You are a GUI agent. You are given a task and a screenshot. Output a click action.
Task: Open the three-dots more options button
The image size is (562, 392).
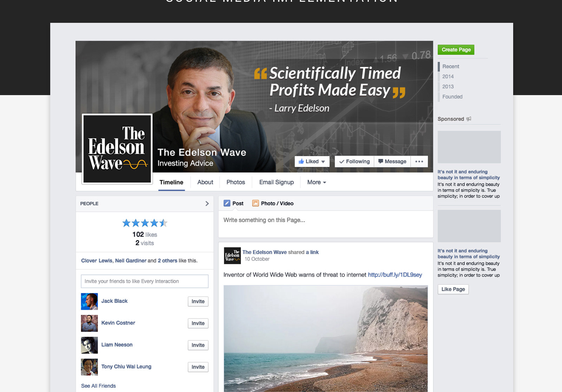(x=419, y=161)
